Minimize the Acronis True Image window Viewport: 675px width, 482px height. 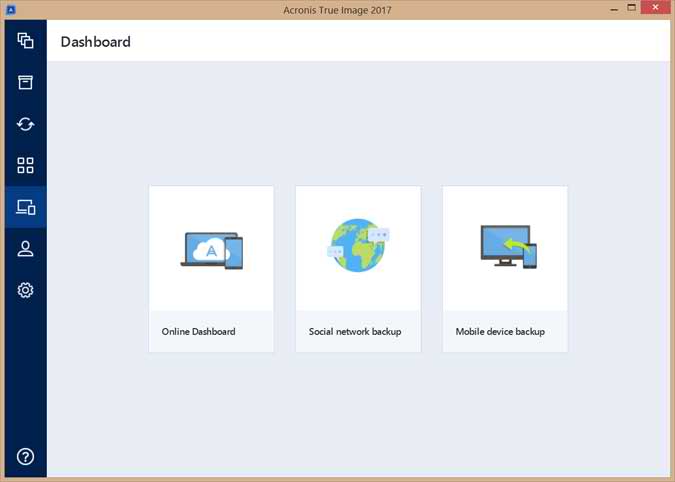tap(614, 9)
